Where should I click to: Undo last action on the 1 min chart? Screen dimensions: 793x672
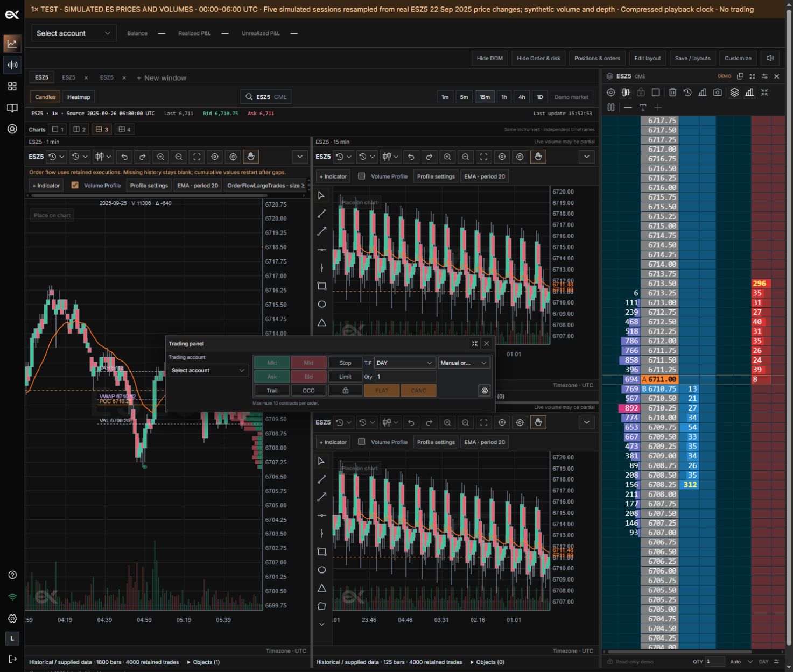[124, 157]
